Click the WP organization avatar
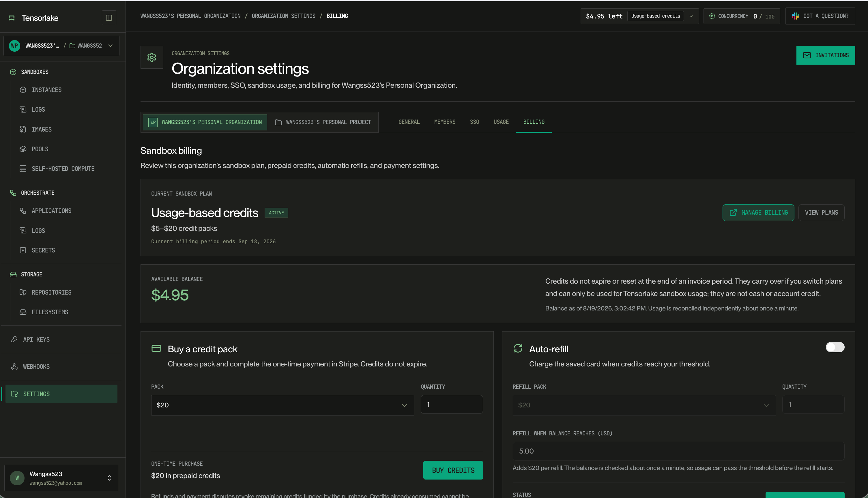Screen dimensions: 868x498 coord(14,46)
